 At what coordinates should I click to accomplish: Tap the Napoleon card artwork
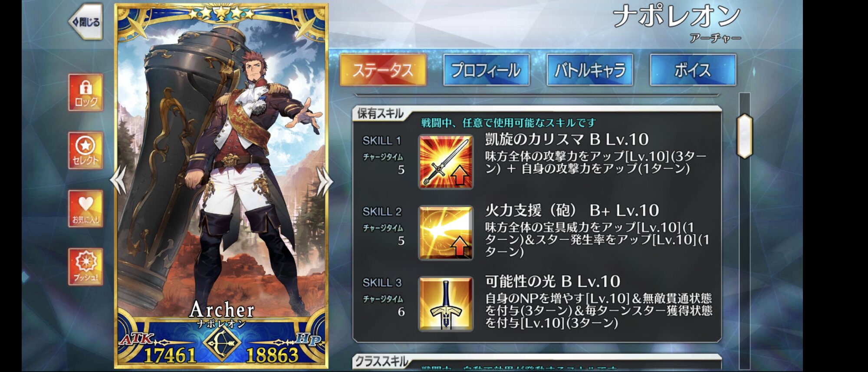(221, 174)
